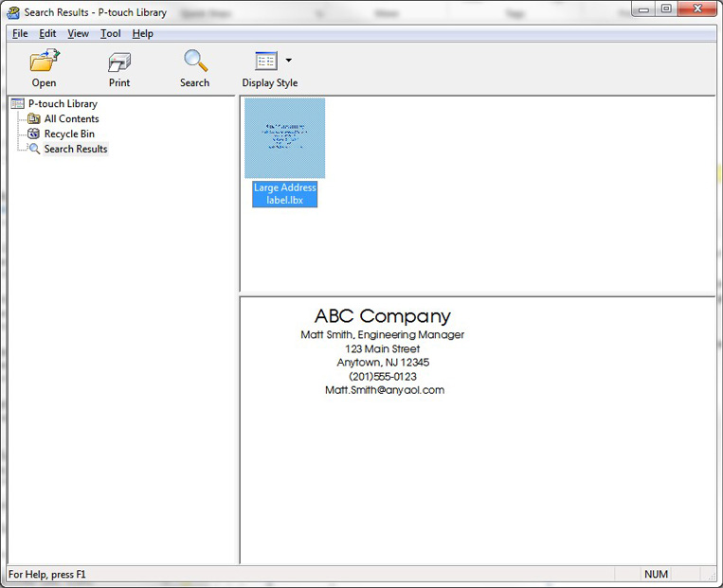Click the Open folder toolbar icon

click(44, 62)
